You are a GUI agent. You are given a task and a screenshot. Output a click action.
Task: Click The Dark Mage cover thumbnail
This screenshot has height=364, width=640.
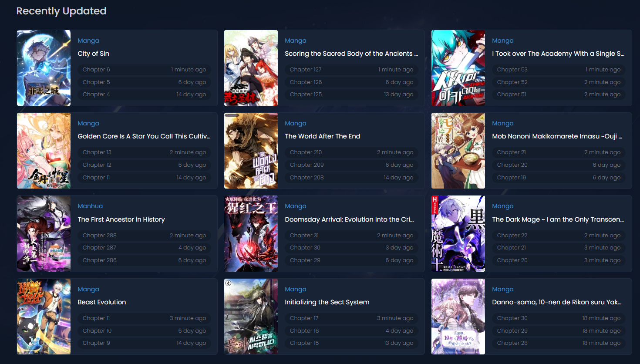[x=458, y=233]
